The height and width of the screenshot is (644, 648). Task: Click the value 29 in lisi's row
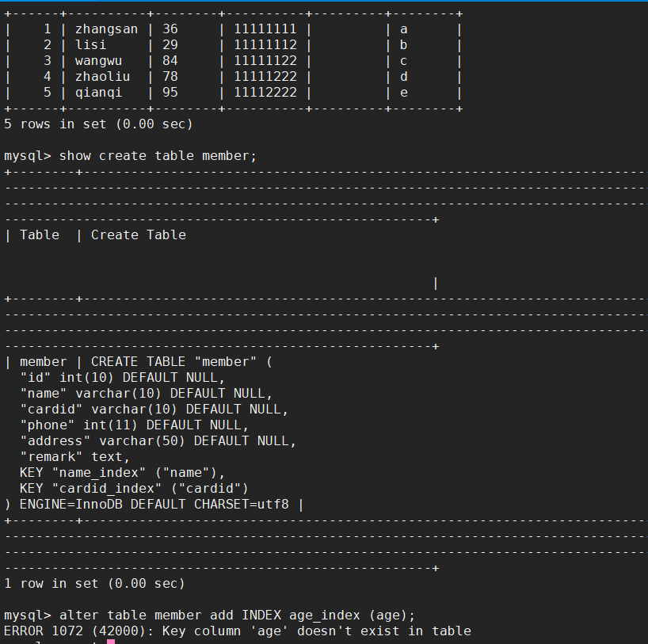(x=170, y=44)
